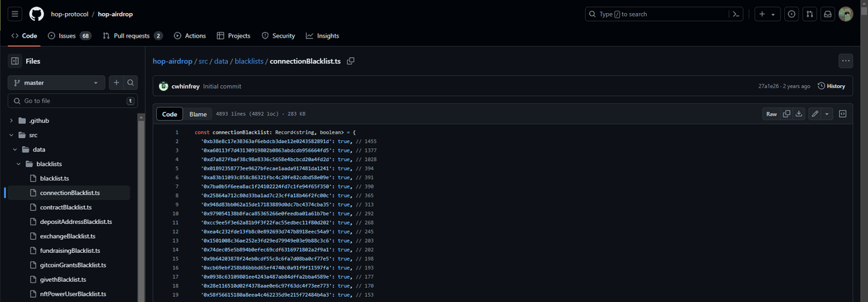Image resolution: width=868 pixels, height=302 pixels.
Task: Go to GitHub home via Octocat logo
Action: [x=37, y=14]
